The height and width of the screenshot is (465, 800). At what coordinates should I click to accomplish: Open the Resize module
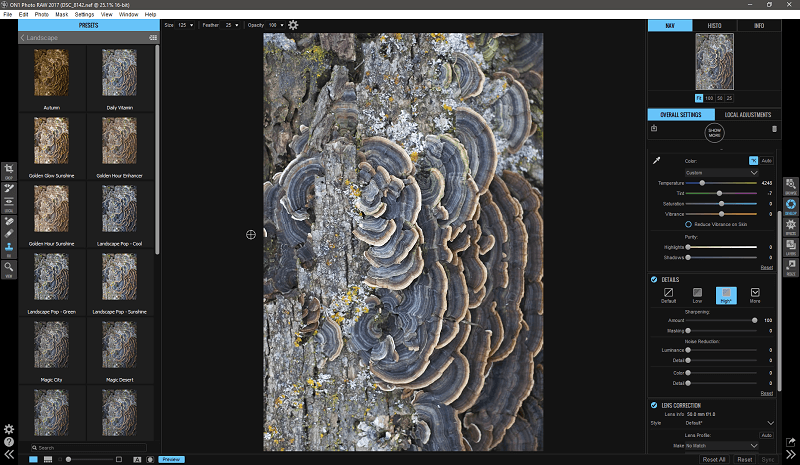pyautogui.click(x=791, y=265)
